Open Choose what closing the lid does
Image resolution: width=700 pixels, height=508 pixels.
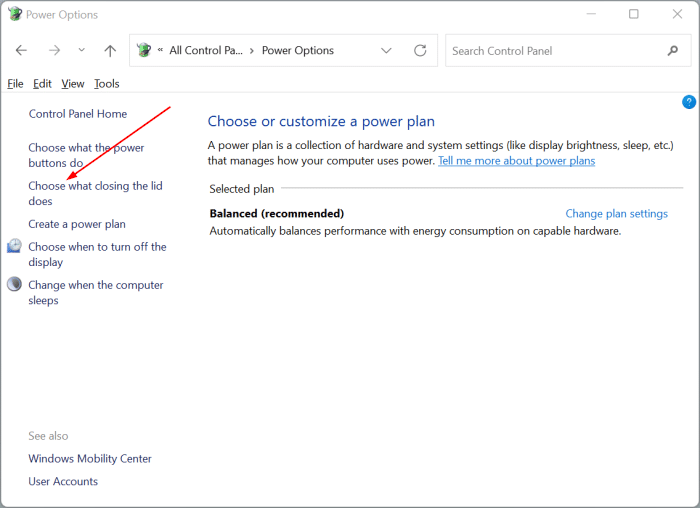point(95,193)
